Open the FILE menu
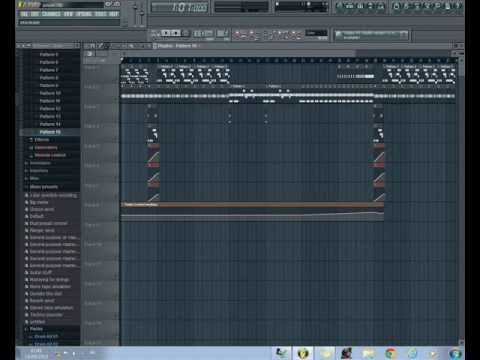The image size is (480, 360). [x=24, y=14]
